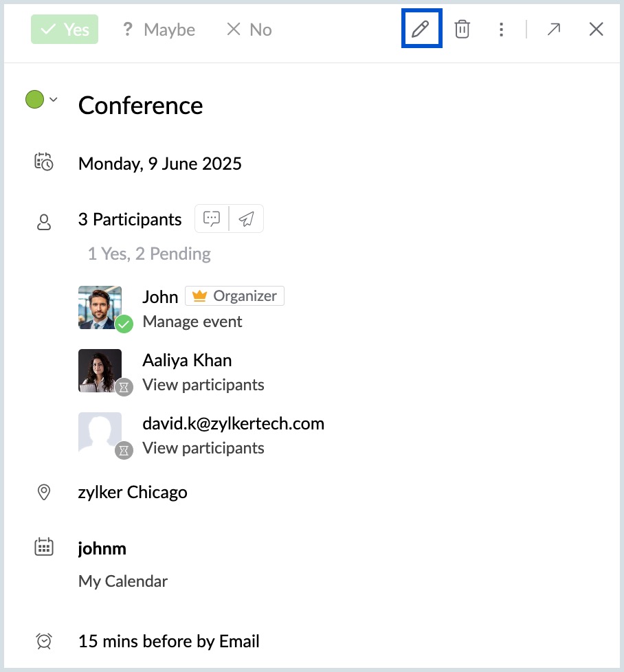624x672 pixels.
Task: Select Yes RSVP response
Action: [x=65, y=30]
